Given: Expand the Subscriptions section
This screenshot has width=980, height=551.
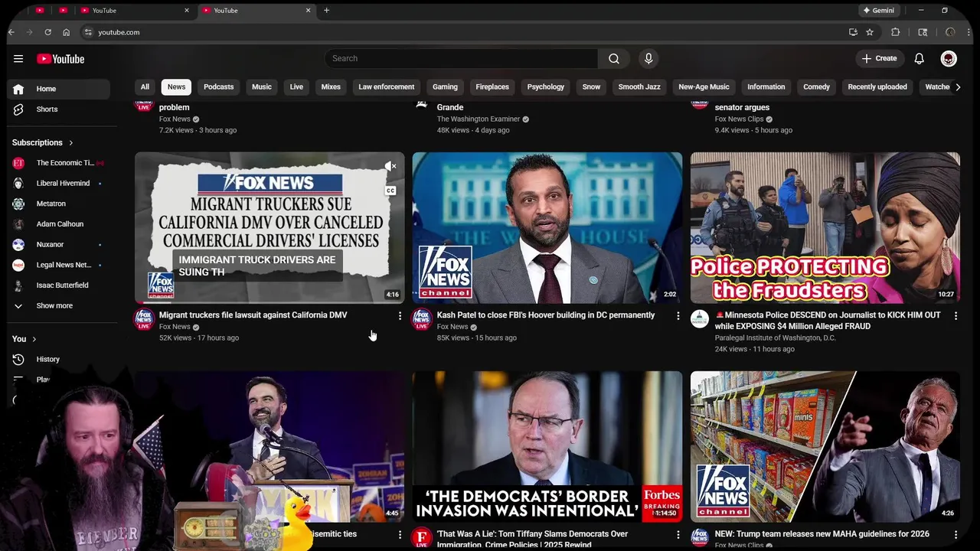Looking at the screenshot, I should click(x=43, y=142).
